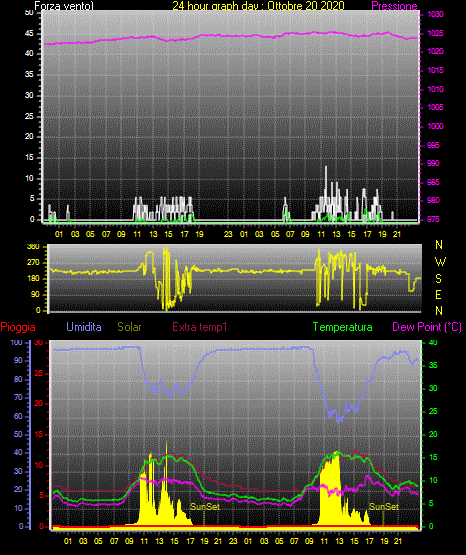Image resolution: width=466 pixels, height=555 pixels.
Task: Click the E wind direction label
Action: [x=438, y=294]
